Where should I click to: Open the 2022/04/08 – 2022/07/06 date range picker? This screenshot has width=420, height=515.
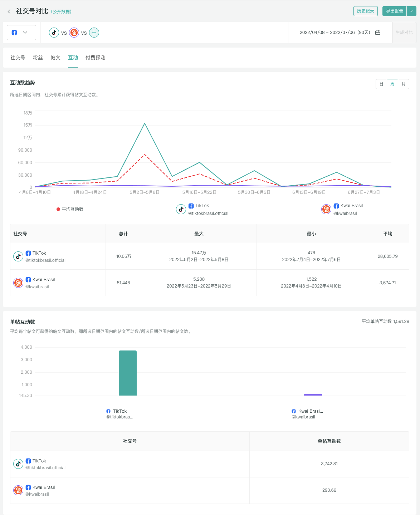[334, 33]
